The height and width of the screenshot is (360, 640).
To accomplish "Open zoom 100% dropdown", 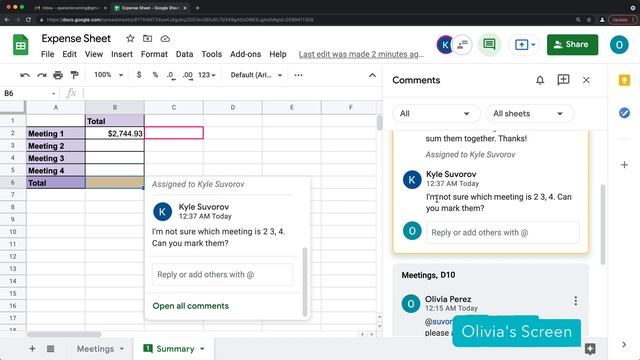I will pyautogui.click(x=108, y=75).
